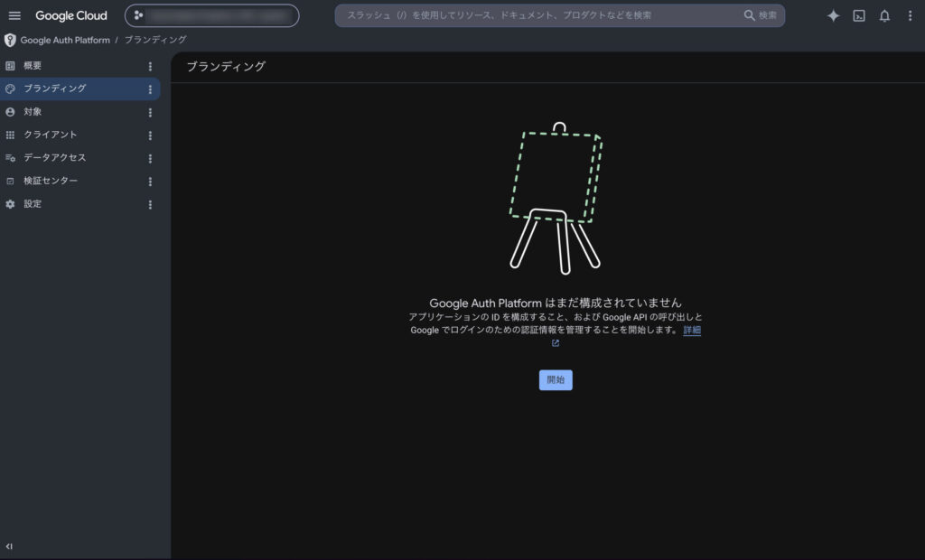925x560 pixels.
Task: Click the ブランディング breadcrumb text
Action: click(x=155, y=40)
